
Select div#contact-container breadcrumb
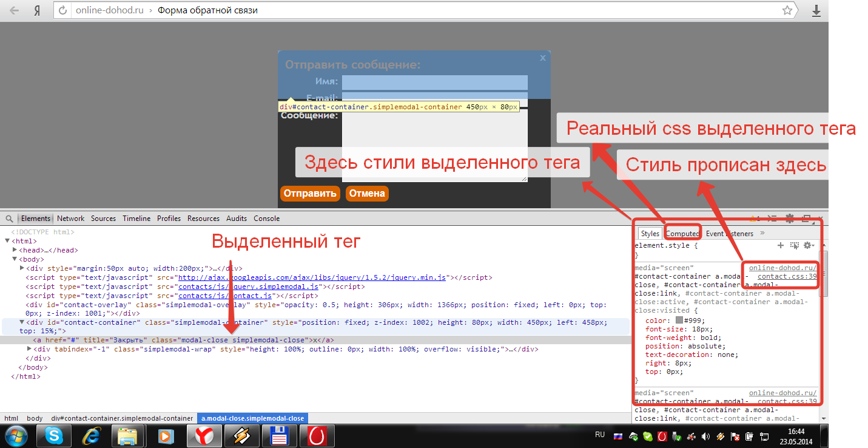tap(122, 418)
